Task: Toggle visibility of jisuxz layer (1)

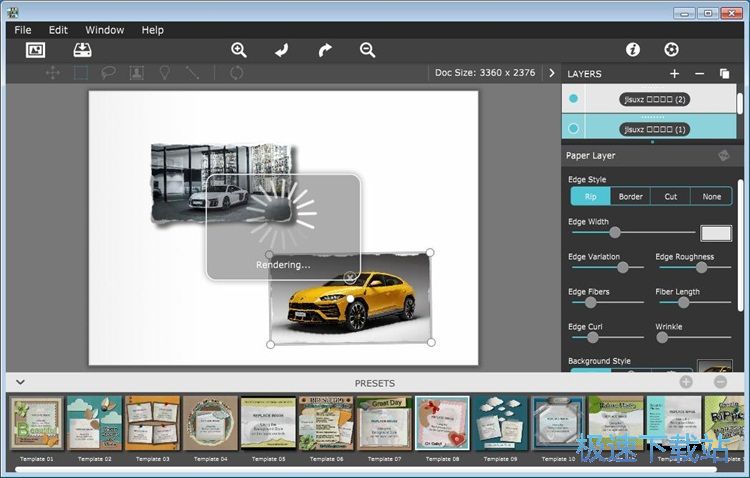Action: [x=573, y=128]
